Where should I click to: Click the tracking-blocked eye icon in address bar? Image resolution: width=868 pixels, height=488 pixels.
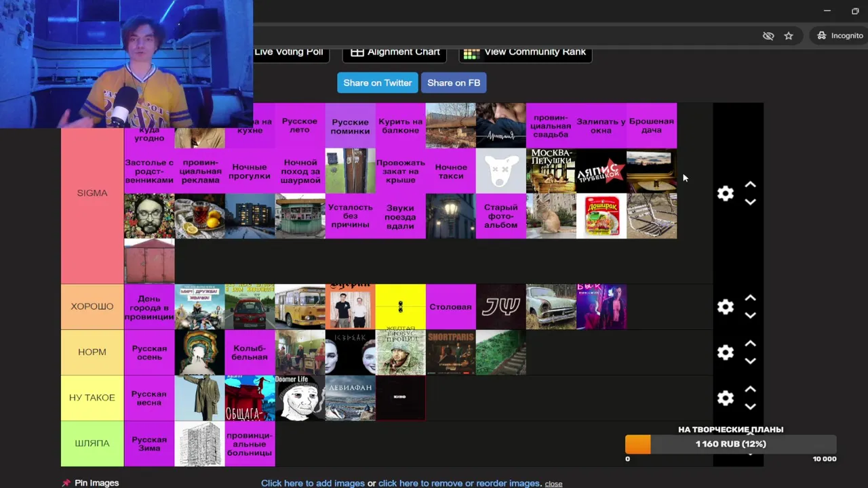coord(768,35)
